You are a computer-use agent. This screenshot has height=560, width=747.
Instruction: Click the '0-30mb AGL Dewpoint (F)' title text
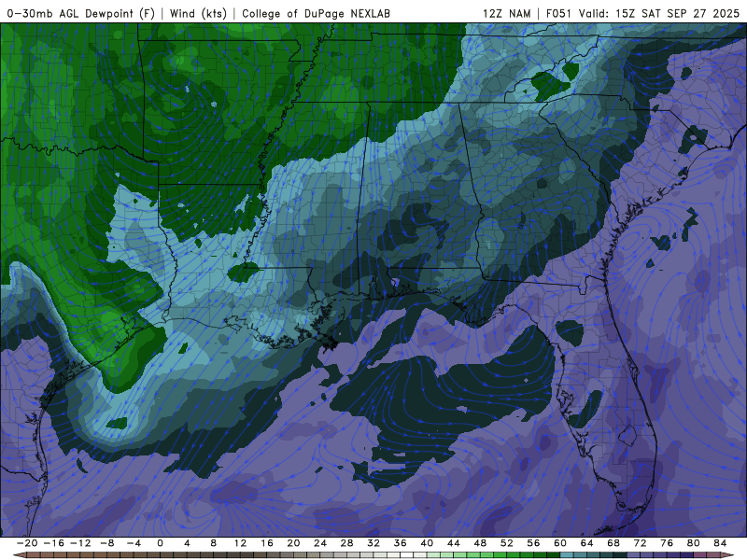(81, 13)
